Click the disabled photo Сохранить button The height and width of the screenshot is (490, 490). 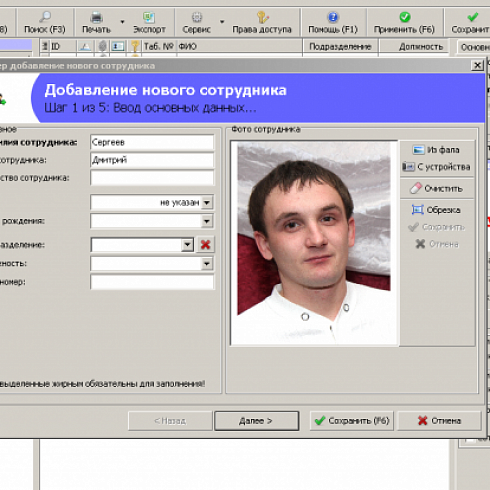point(436,227)
